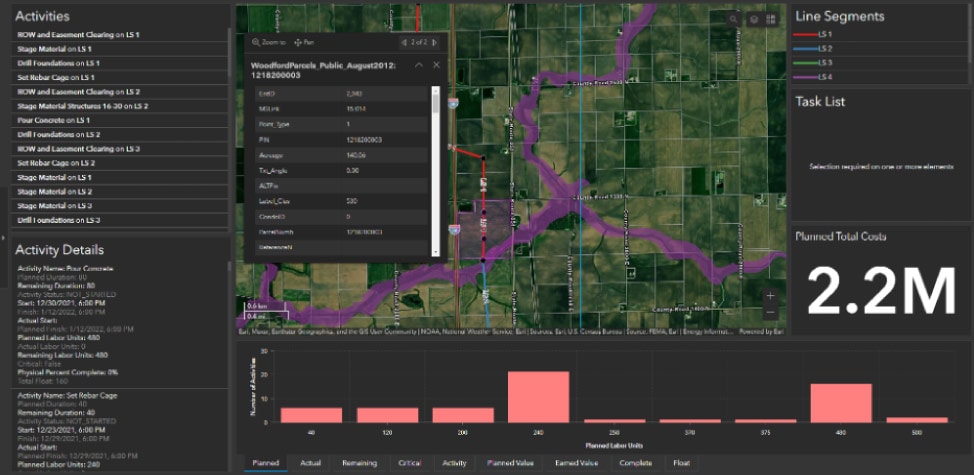974x475 pixels.
Task: Collapse the WoodfordParcels popup
Action: click(x=419, y=65)
